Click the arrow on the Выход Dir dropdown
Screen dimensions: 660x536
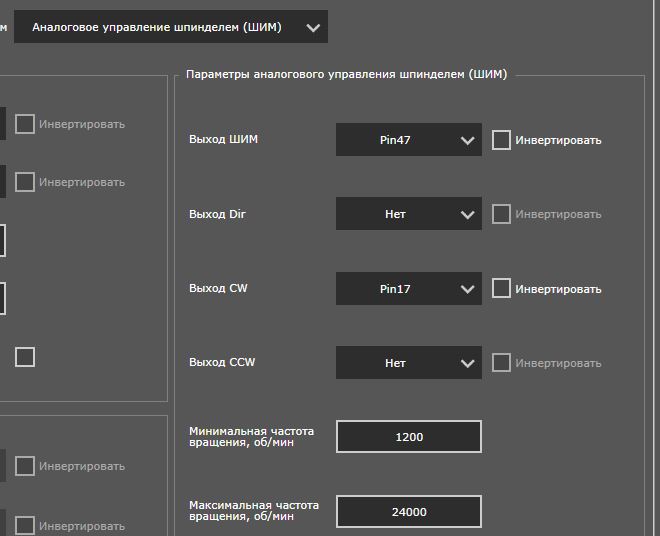467,214
